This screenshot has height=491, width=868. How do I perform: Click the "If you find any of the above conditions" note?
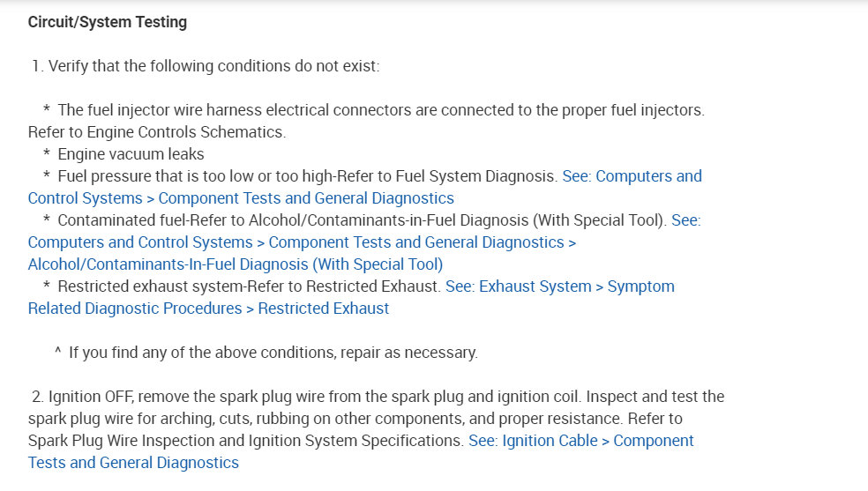click(273, 353)
